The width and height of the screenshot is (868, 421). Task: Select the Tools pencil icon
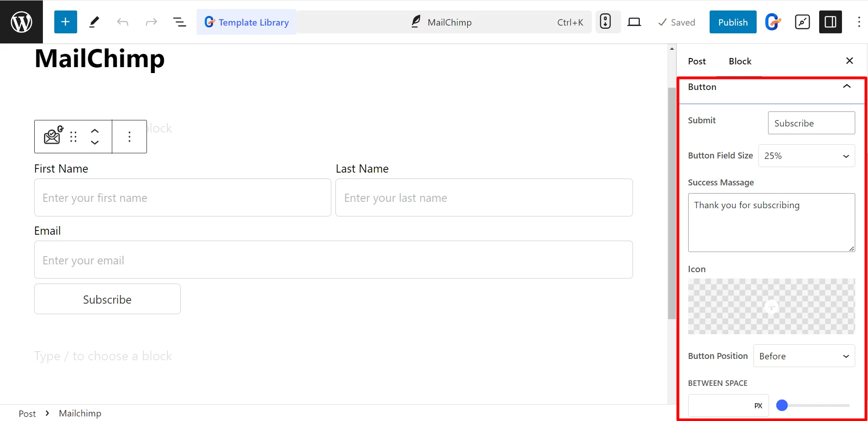click(94, 22)
